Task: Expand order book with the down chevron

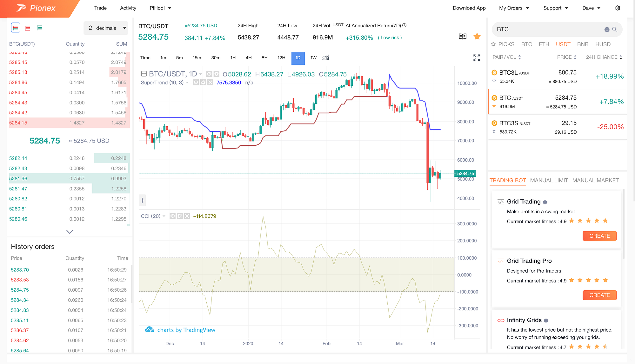Action: pos(70,232)
